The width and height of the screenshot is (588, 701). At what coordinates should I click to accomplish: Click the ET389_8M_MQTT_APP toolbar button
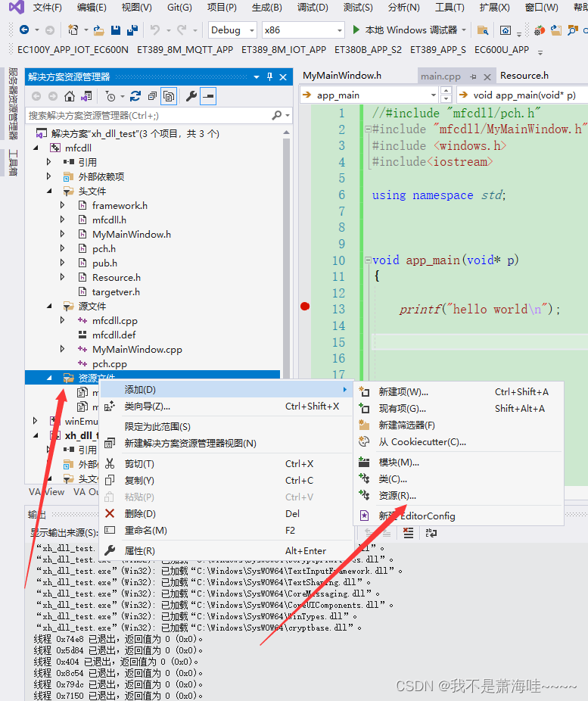(185, 50)
